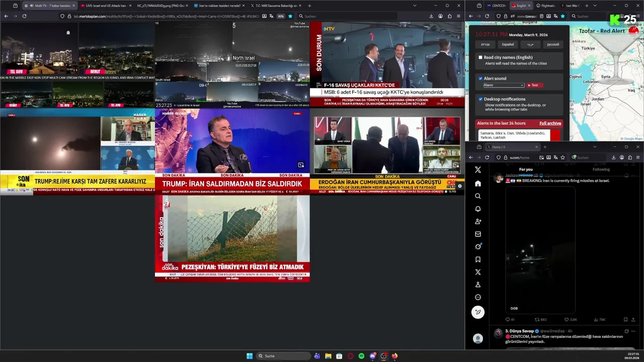Select the Following tab on X
644x362 pixels.
[601, 169]
